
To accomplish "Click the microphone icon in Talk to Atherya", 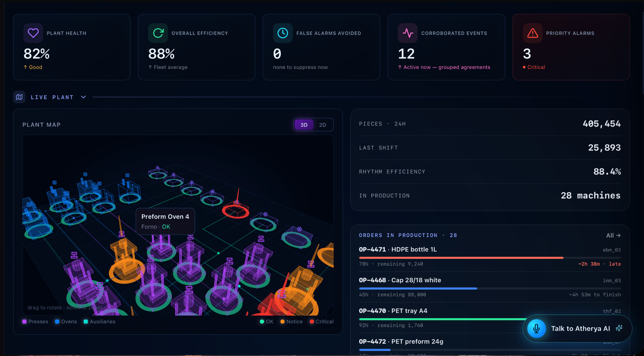I will pyautogui.click(x=536, y=328).
